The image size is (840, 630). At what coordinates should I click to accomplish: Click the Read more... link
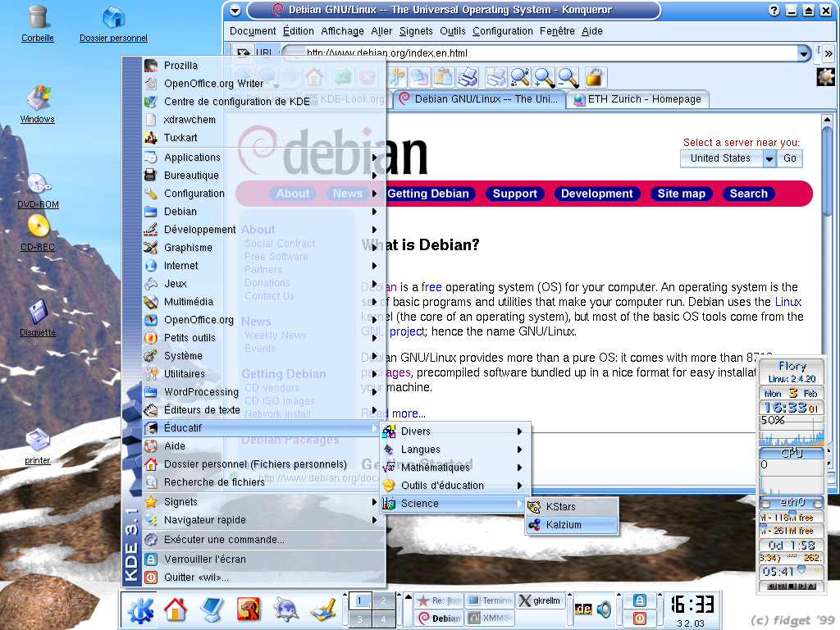[x=394, y=413]
